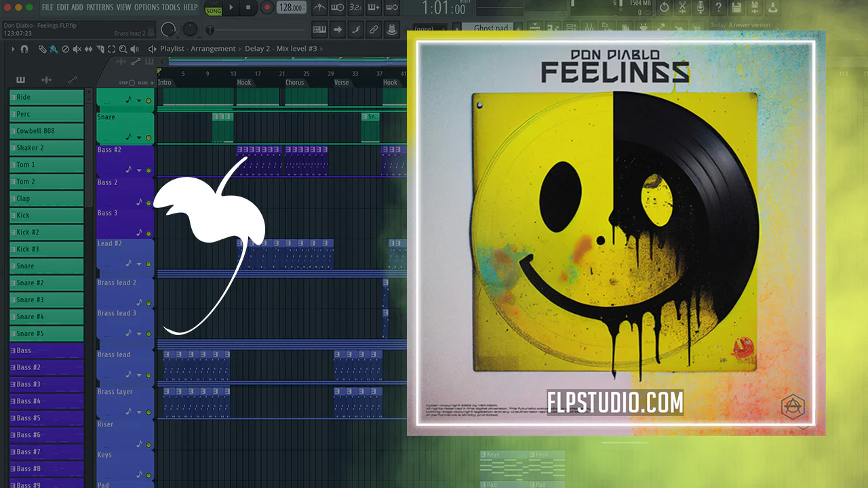Select the paint brush tool

point(54,49)
